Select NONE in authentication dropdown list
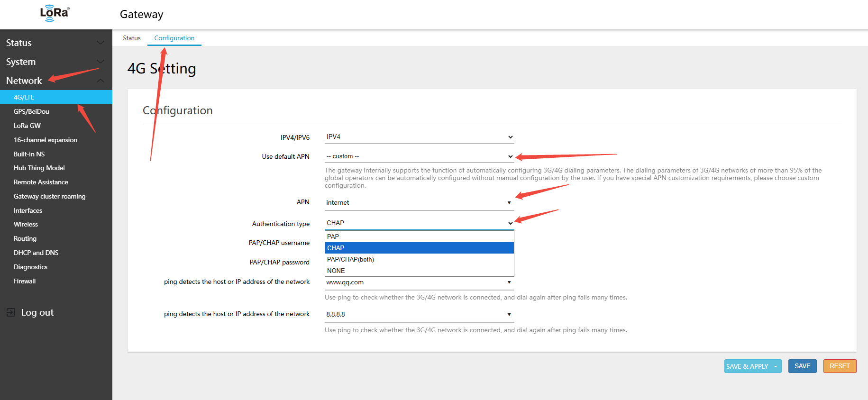This screenshot has height=400, width=868. coord(419,271)
